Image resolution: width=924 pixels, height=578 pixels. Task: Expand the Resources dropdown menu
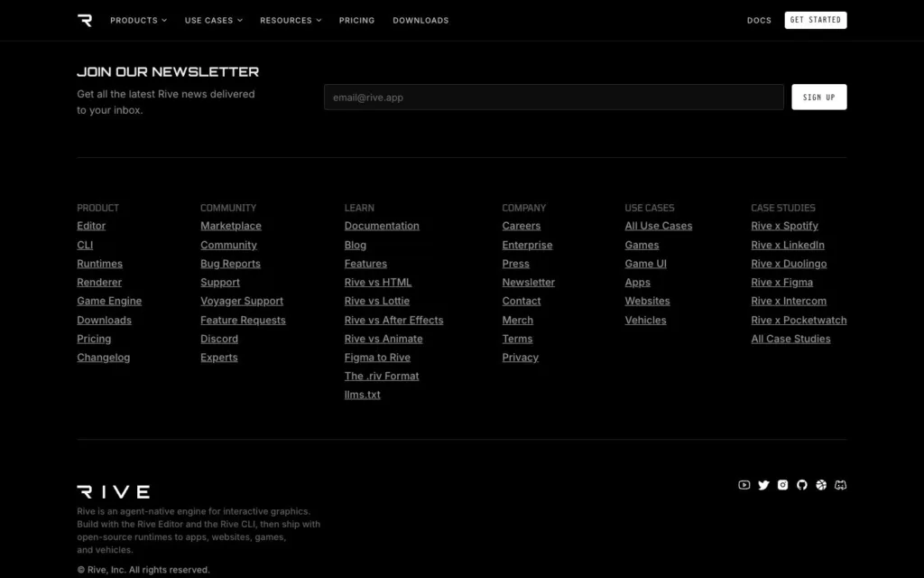click(x=291, y=20)
